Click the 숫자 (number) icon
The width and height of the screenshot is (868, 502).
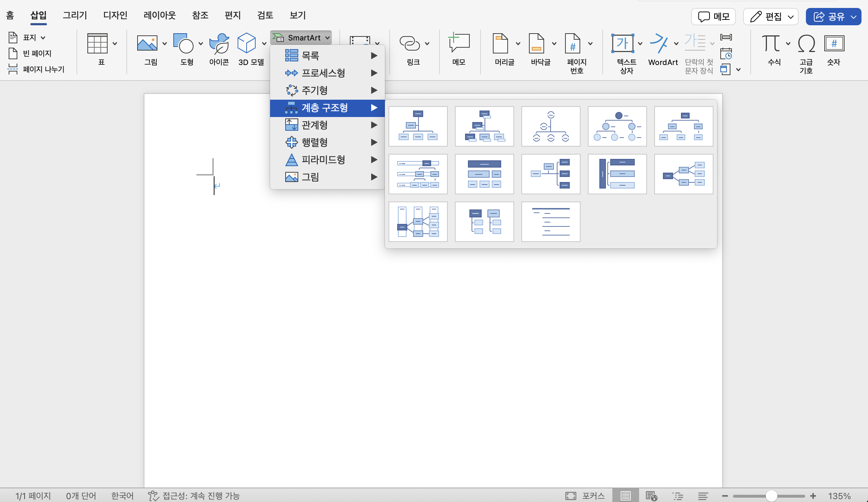834,44
